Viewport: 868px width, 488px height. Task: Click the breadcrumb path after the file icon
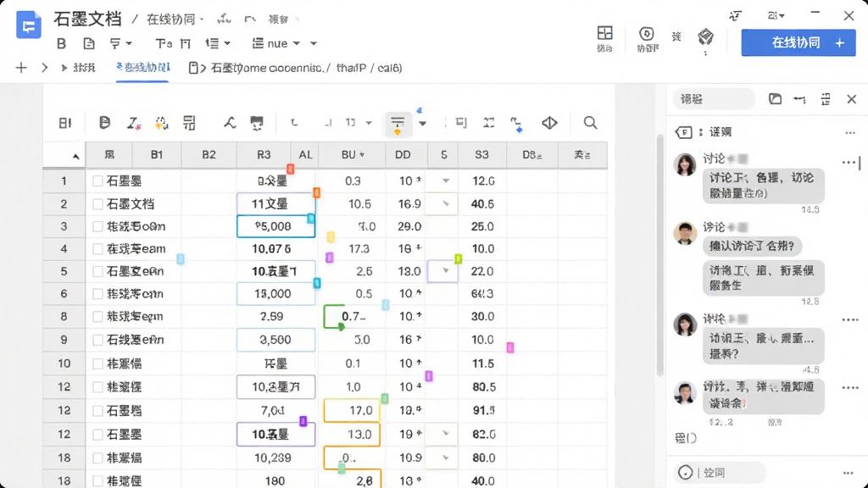(x=306, y=68)
